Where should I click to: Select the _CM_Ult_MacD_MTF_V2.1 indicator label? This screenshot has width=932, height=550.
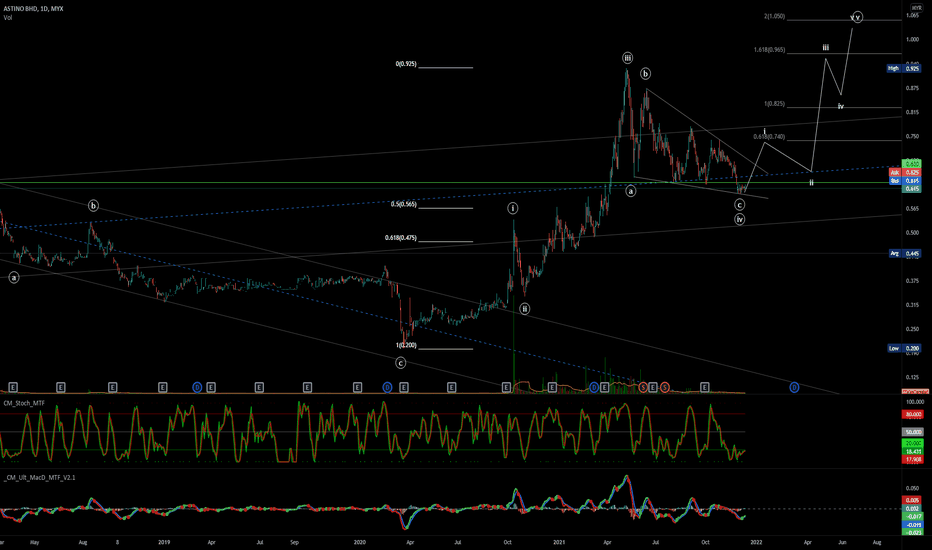point(39,477)
